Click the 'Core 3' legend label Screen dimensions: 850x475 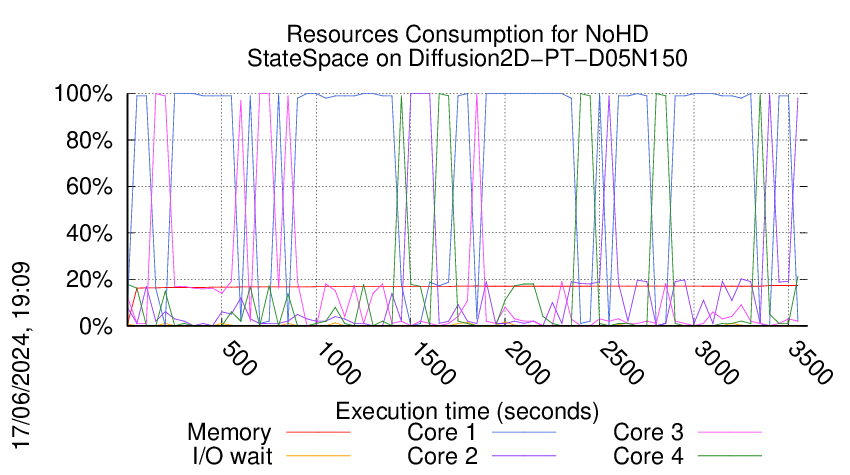648,432
